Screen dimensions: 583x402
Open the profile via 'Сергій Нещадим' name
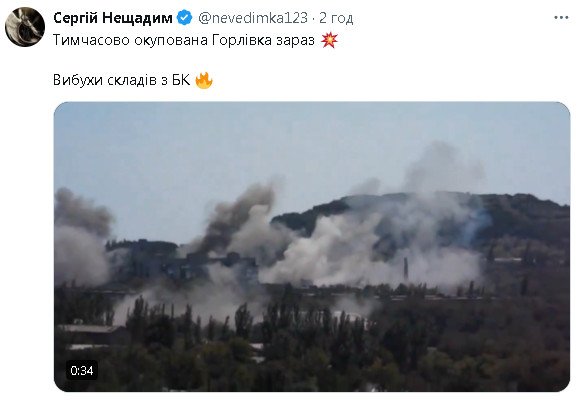(x=113, y=17)
